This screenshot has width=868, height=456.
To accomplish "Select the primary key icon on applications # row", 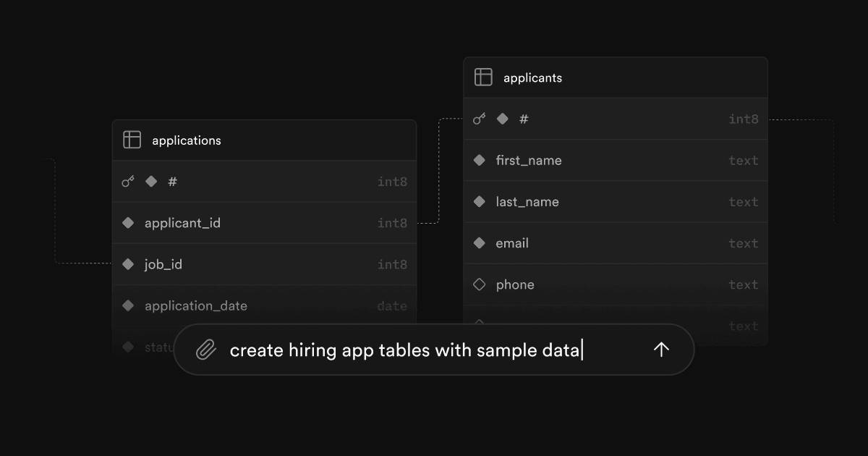I will point(128,182).
